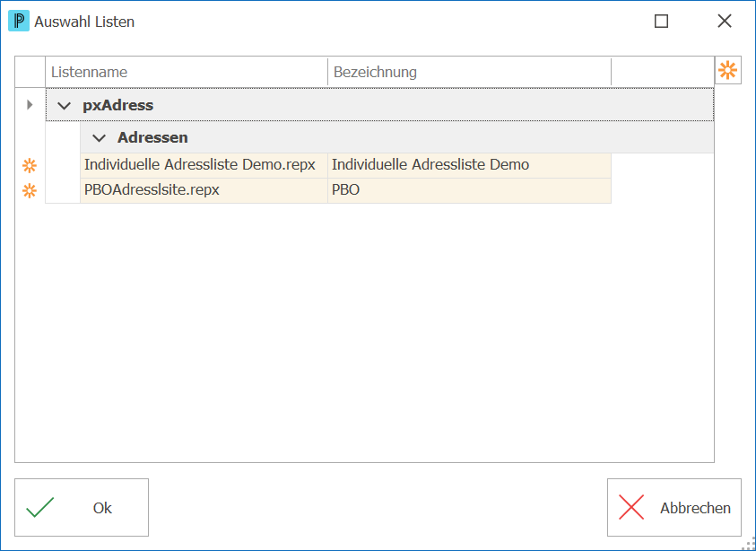This screenshot has height=551, width=756.
Task: Collapse the Adressen subgroup
Action: pos(99,138)
